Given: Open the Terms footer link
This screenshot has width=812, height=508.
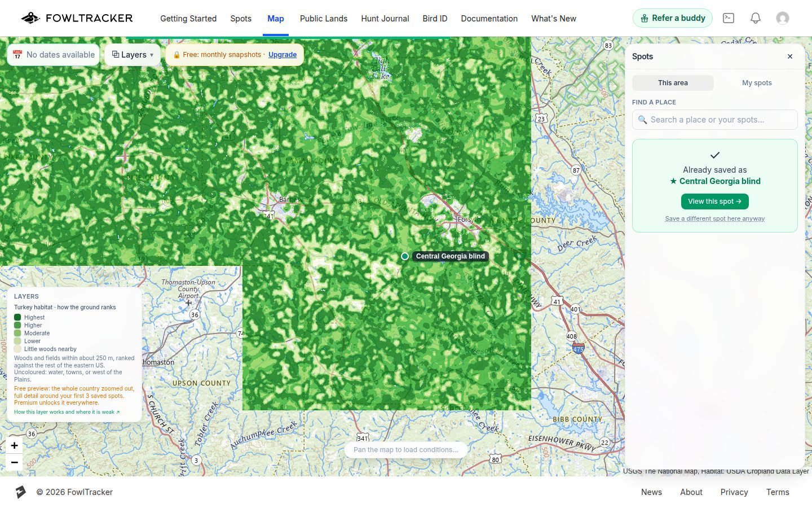Looking at the screenshot, I should coord(778,492).
